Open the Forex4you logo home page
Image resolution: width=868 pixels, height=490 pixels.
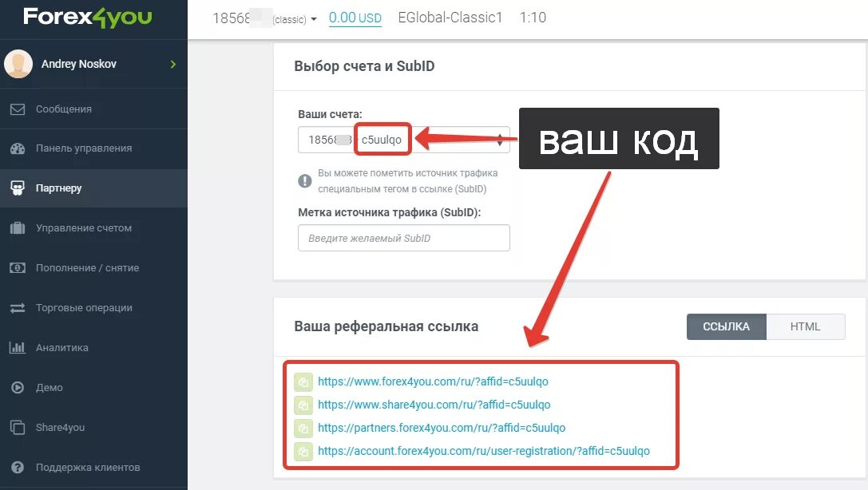tap(88, 17)
